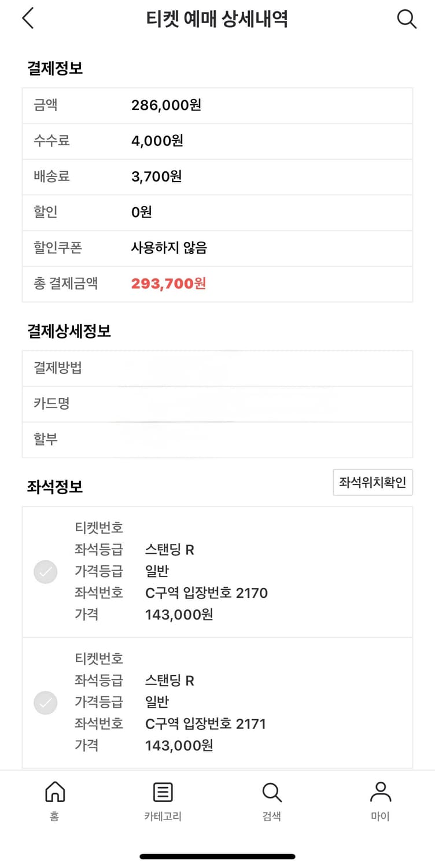Open 마이 page with the profile icon
Image resolution: width=435 pixels, height=868 pixels.
[x=380, y=792]
